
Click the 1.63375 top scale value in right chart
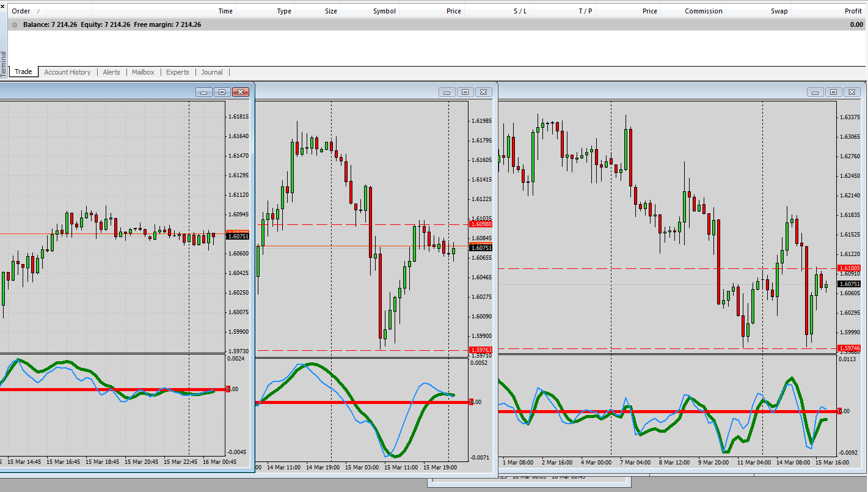[x=850, y=117]
